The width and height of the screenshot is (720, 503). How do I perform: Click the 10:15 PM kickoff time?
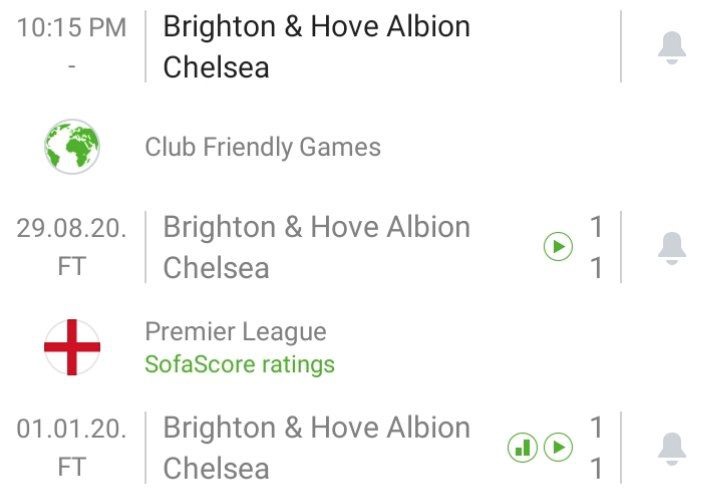pyautogui.click(x=72, y=28)
